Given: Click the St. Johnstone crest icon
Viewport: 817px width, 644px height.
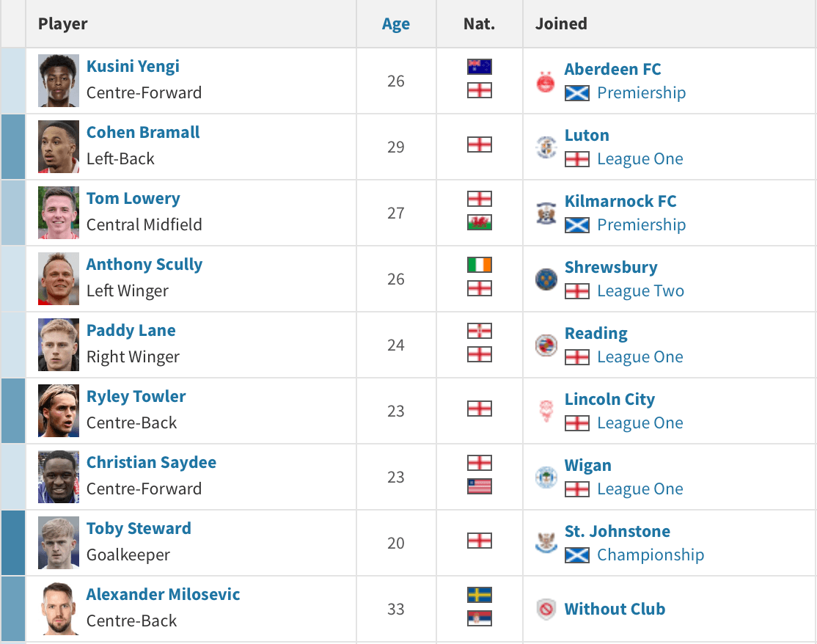Looking at the screenshot, I should coord(546,543).
